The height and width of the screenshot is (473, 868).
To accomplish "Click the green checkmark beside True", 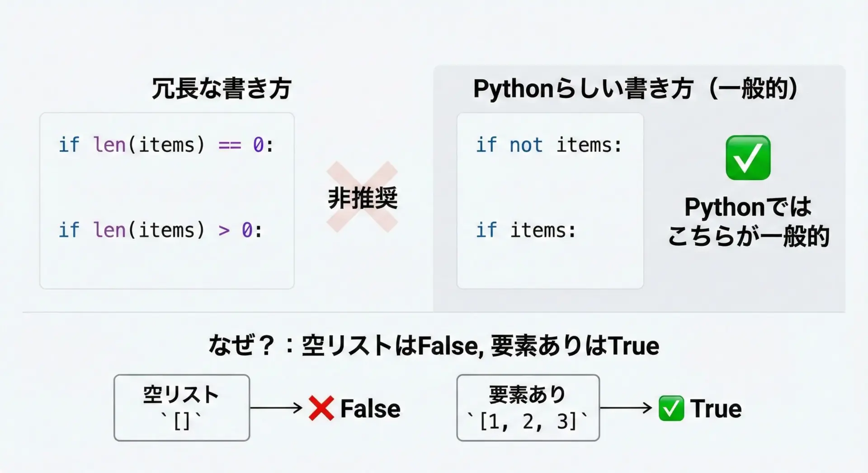I will click(671, 408).
